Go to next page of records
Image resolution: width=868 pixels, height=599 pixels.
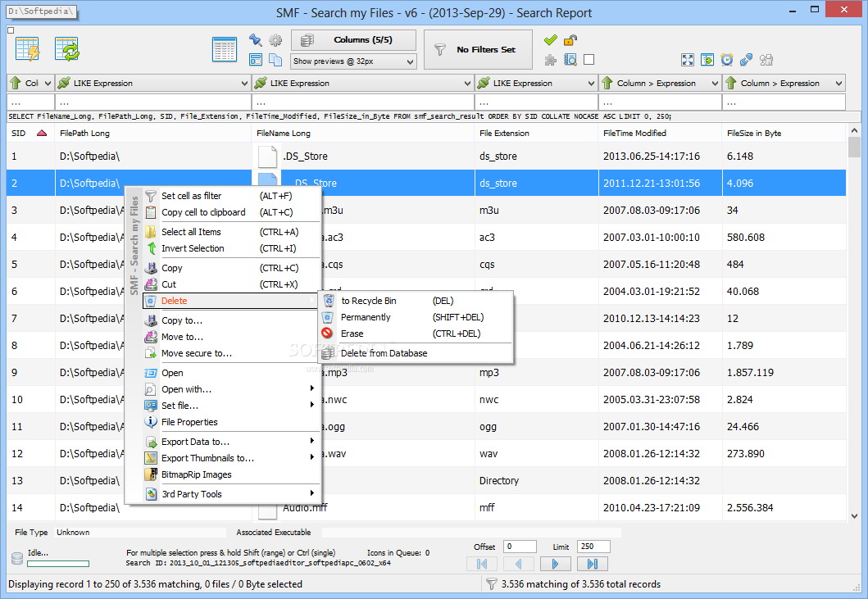pyautogui.click(x=555, y=564)
